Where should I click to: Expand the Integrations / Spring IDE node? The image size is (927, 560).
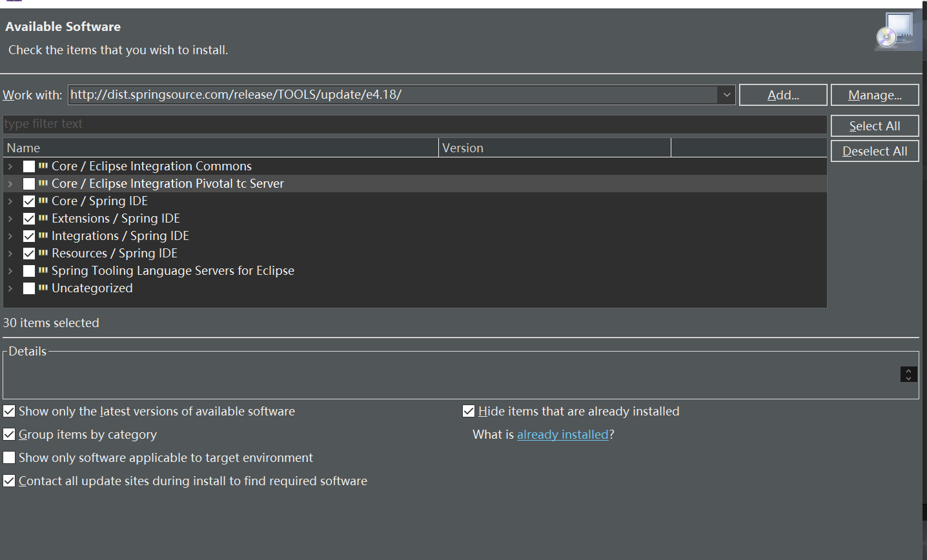tap(10, 236)
